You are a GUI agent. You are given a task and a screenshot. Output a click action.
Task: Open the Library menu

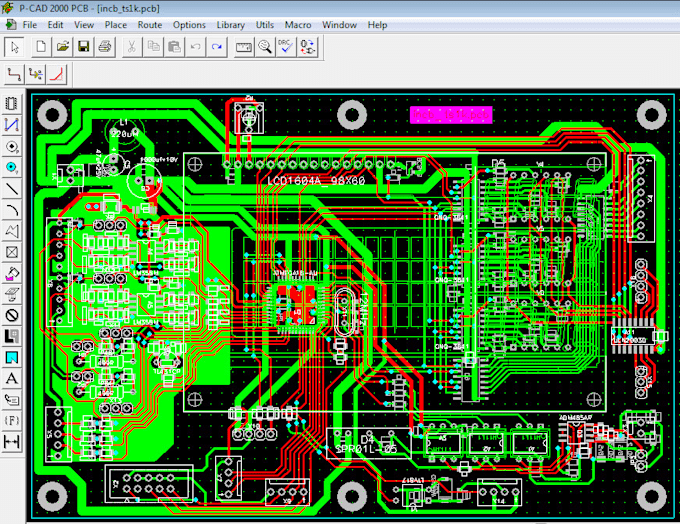(231, 25)
